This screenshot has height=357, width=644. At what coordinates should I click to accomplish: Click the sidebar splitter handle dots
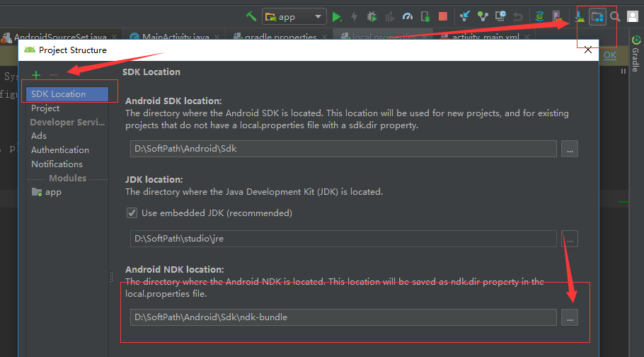pyautogui.click(x=111, y=277)
